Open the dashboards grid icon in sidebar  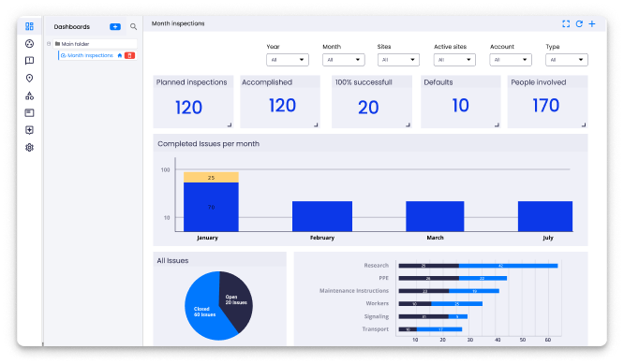pyautogui.click(x=29, y=26)
